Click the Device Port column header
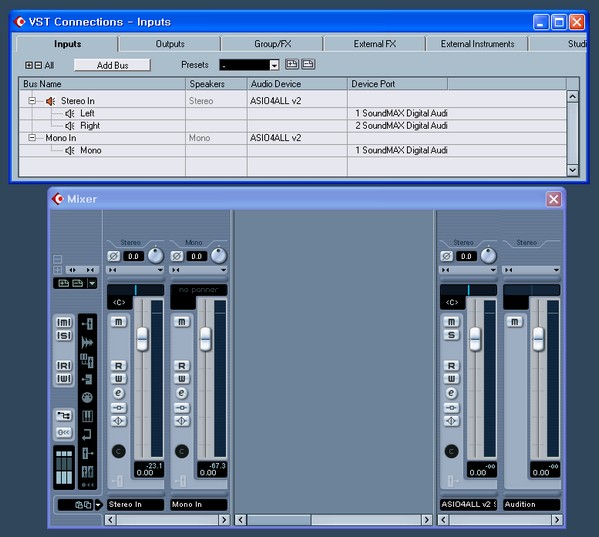The image size is (599, 537). click(397, 84)
